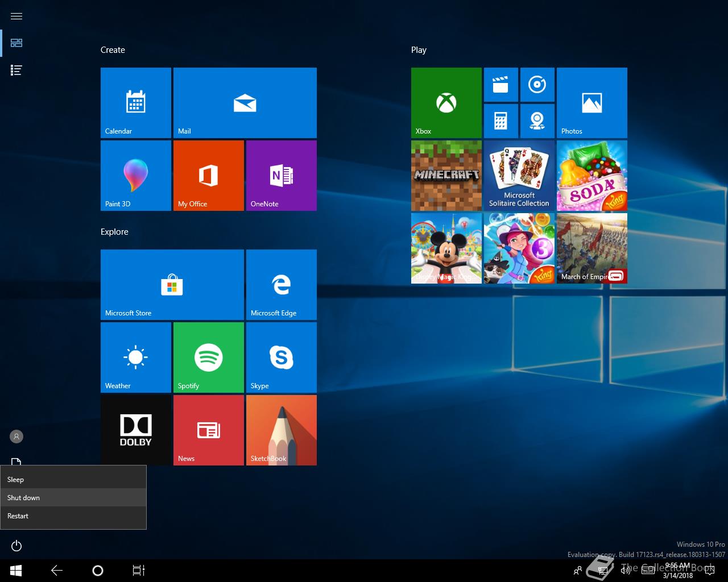Open the OneNote tile
Screen dimensions: 728x582
point(282,176)
